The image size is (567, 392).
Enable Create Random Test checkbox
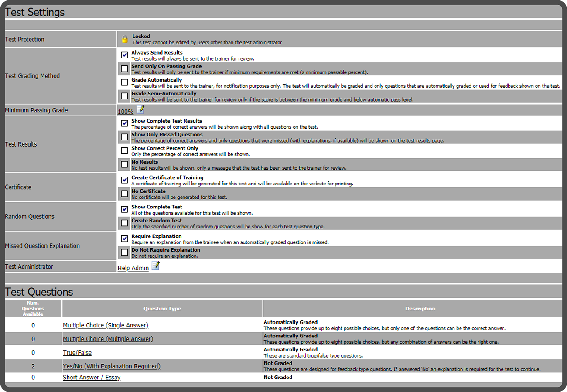point(125,223)
